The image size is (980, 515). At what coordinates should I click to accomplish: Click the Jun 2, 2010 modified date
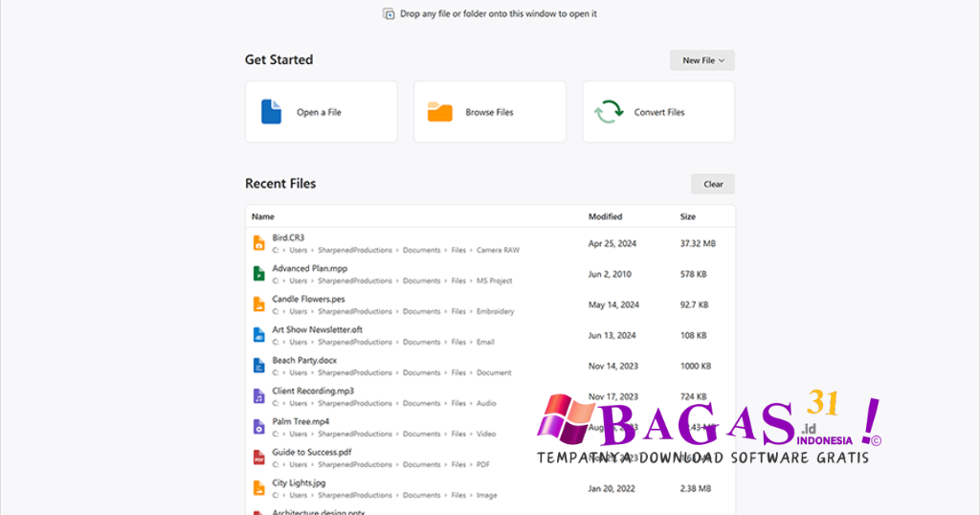pyautogui.click(x=610, y=275)
